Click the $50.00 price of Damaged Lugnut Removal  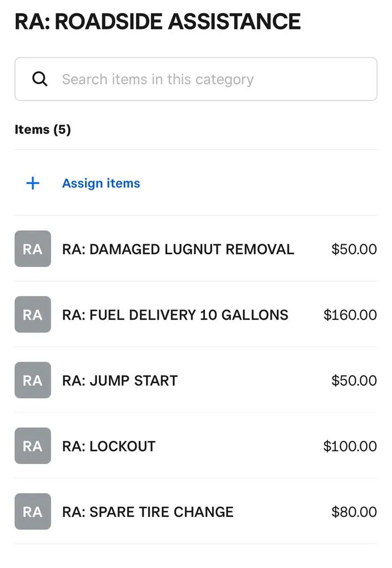click(x=354, y=249)
